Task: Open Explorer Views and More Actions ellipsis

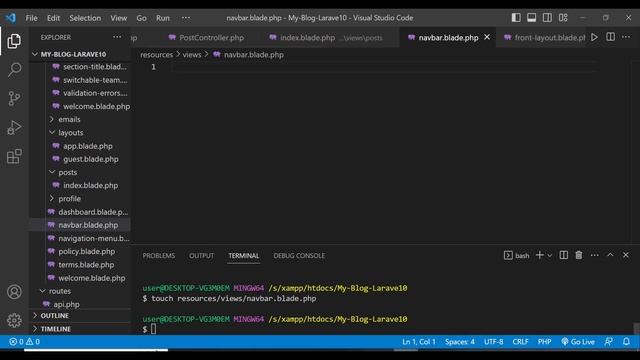Action: pos(117,37)
